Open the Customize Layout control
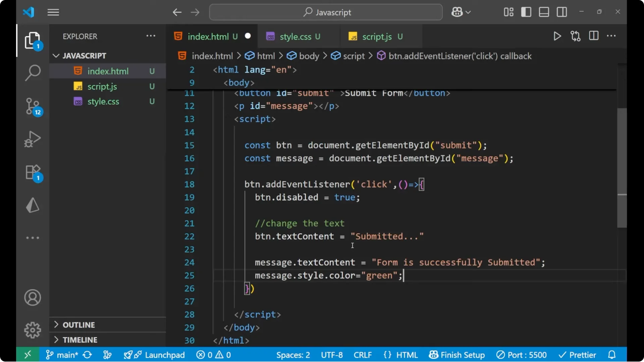The width and height of the screenshot is (644, 362). click(508, 12)
